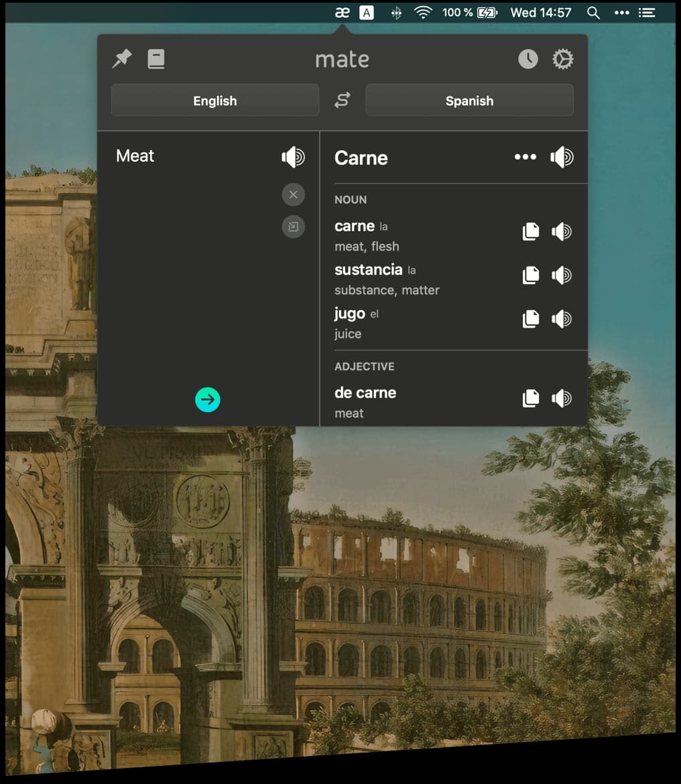Translate the text with the green arrow

pos(207,399)
